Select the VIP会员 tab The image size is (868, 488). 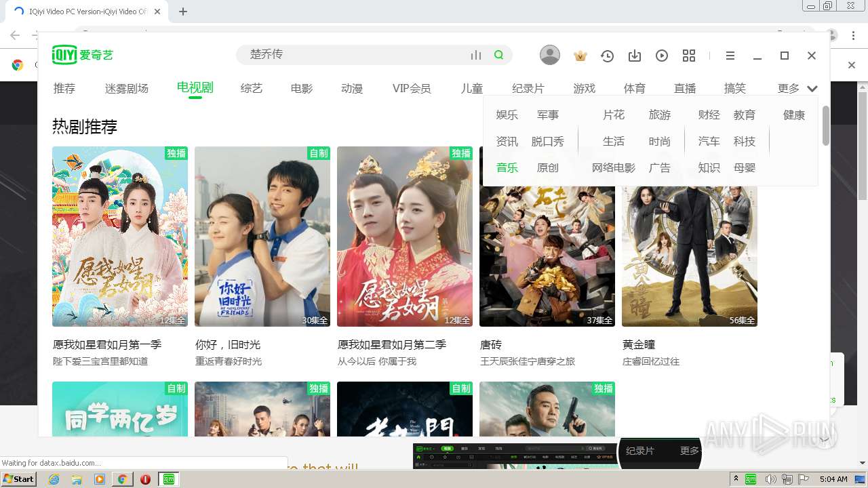(412, 88)
